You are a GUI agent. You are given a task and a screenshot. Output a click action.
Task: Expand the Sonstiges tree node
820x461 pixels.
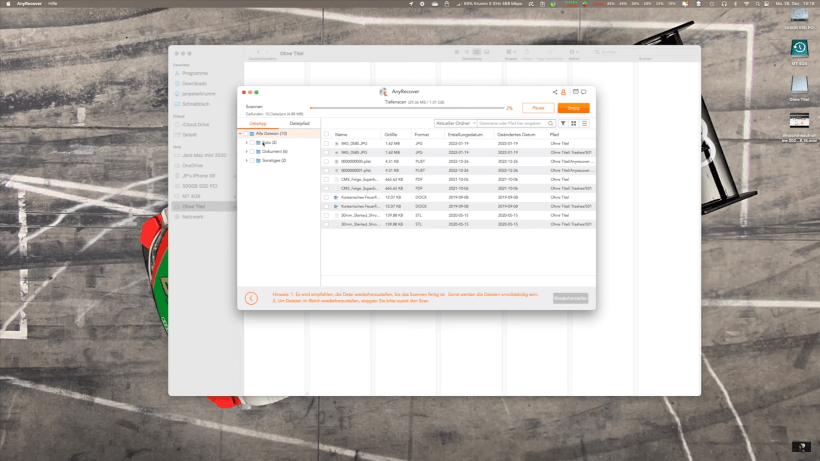[x=247, y=160]
